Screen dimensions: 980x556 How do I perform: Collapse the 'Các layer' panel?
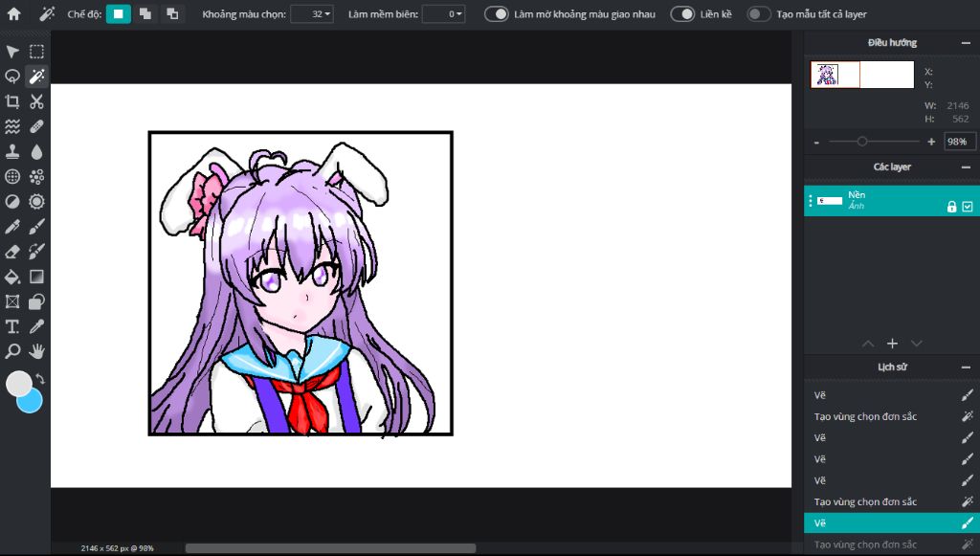[x=966, y=167]
